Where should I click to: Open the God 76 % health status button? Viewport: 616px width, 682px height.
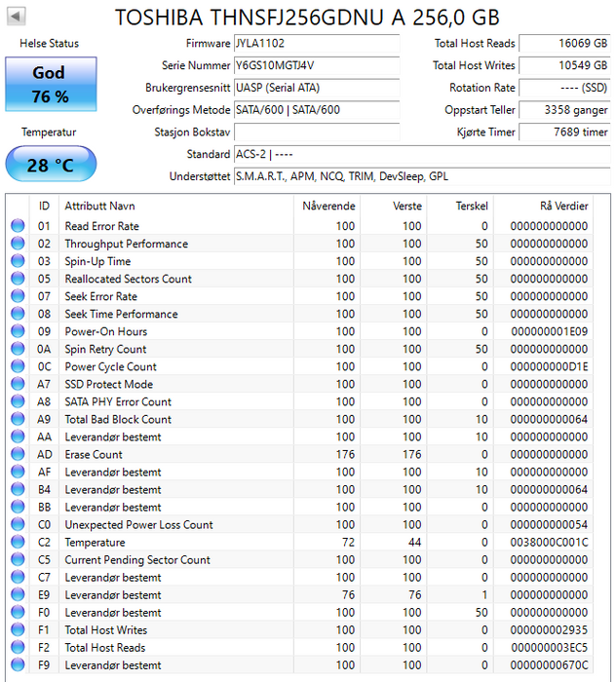click(51, 84)
